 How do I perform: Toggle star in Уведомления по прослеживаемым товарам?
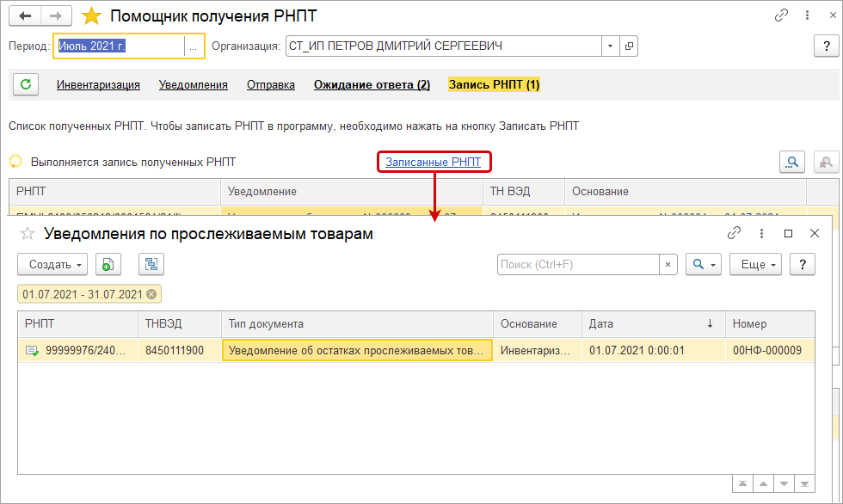28,234
